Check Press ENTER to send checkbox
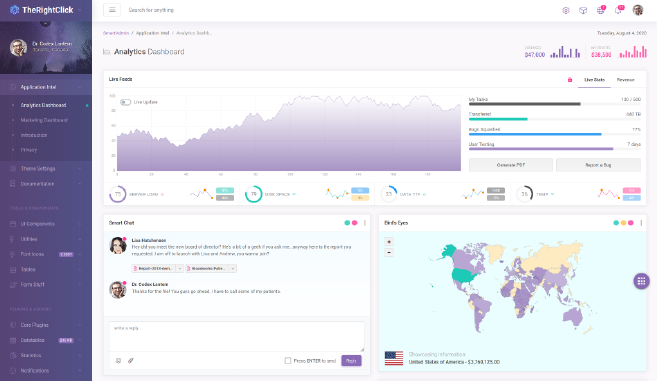The width and height of the screenshot is (657, 381). pyautogui.click(x=288, y=360)
